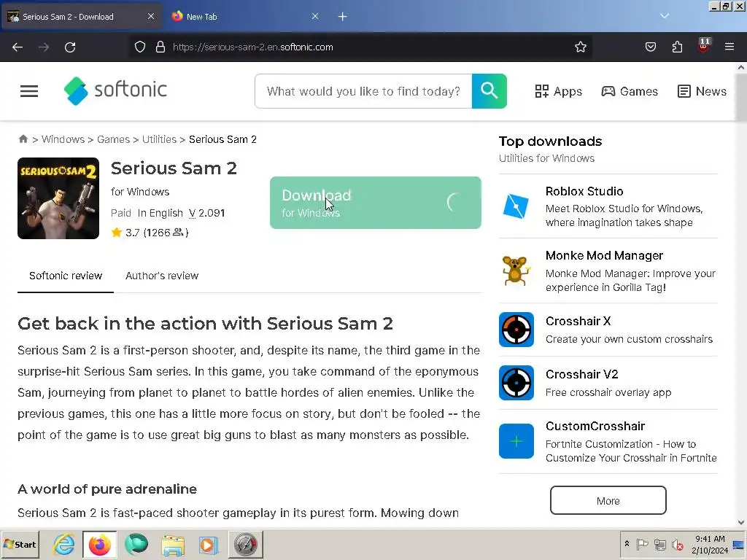Bookmark the page with the star icon
Image resolution: width=747 pixels, height=560 pixels.
click(x=580, y=47)
